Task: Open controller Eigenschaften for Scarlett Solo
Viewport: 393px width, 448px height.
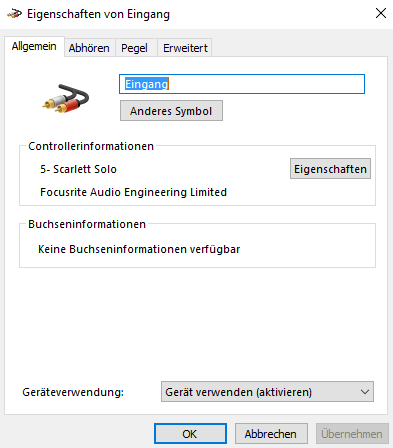Action: coord(330,169)
